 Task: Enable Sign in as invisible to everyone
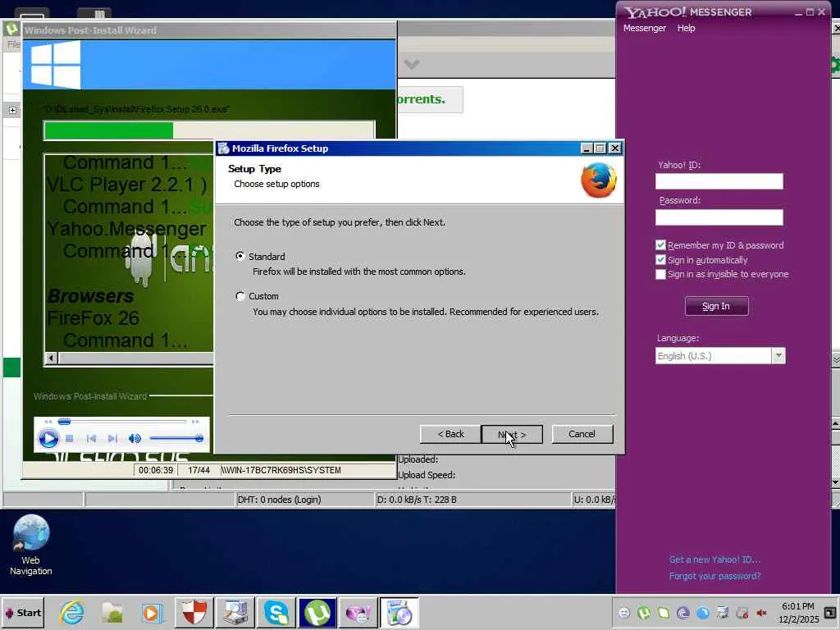tap(660, 274)
